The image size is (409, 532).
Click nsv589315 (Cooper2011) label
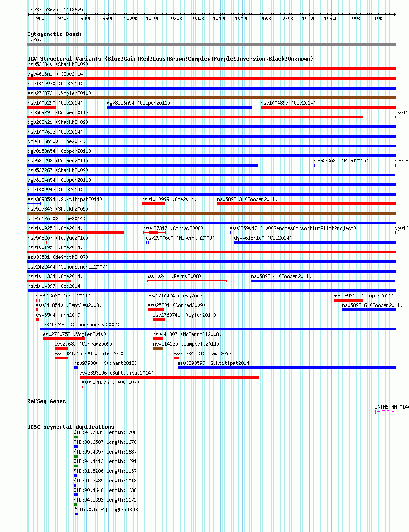(x=364, y=296)
